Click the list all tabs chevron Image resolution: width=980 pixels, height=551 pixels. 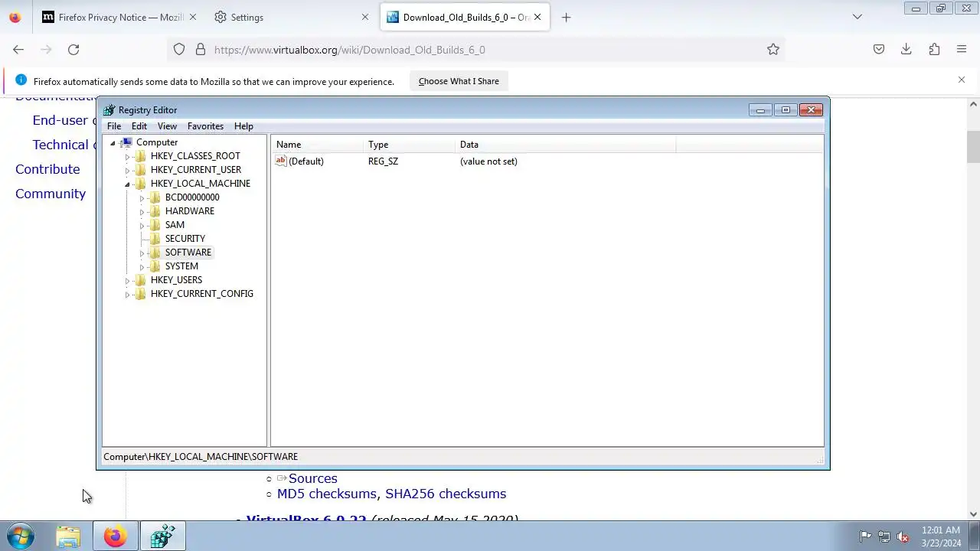point(857,17)
